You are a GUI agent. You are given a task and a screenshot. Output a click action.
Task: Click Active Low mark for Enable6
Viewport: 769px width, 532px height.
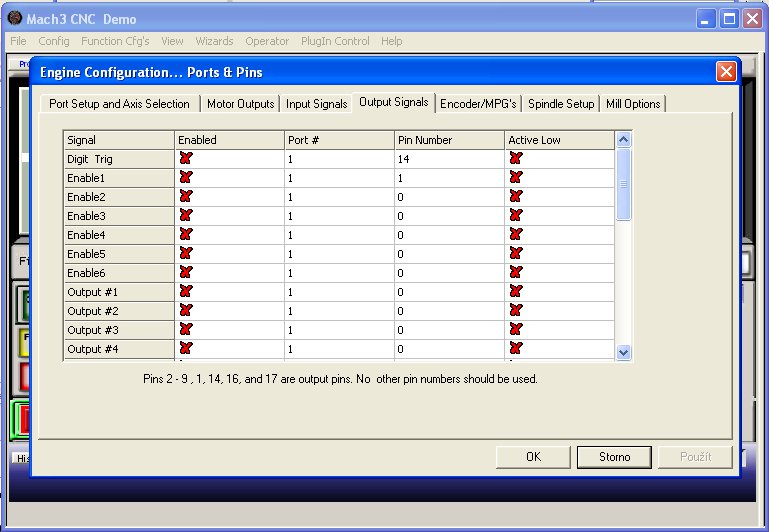point(516,273)
